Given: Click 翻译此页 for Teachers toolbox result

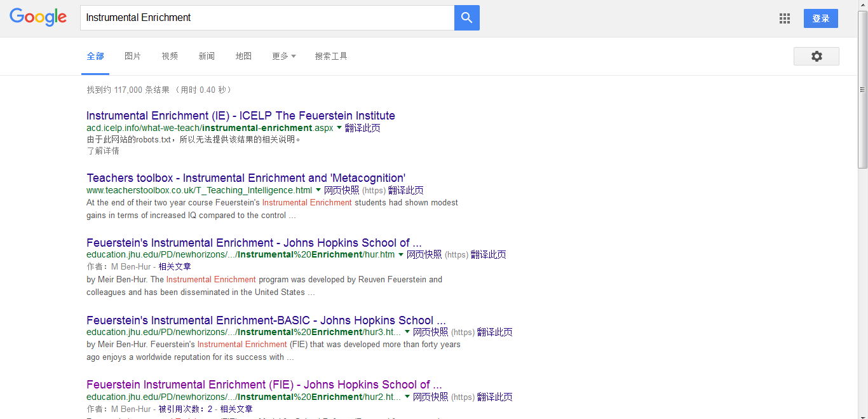Looking at the screenshot, I should pos(405,190).
